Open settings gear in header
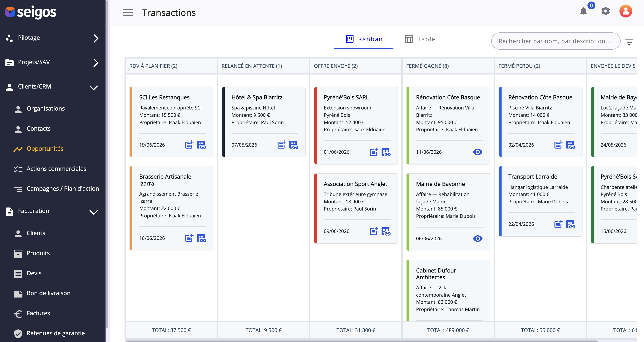 click(606, 11)
